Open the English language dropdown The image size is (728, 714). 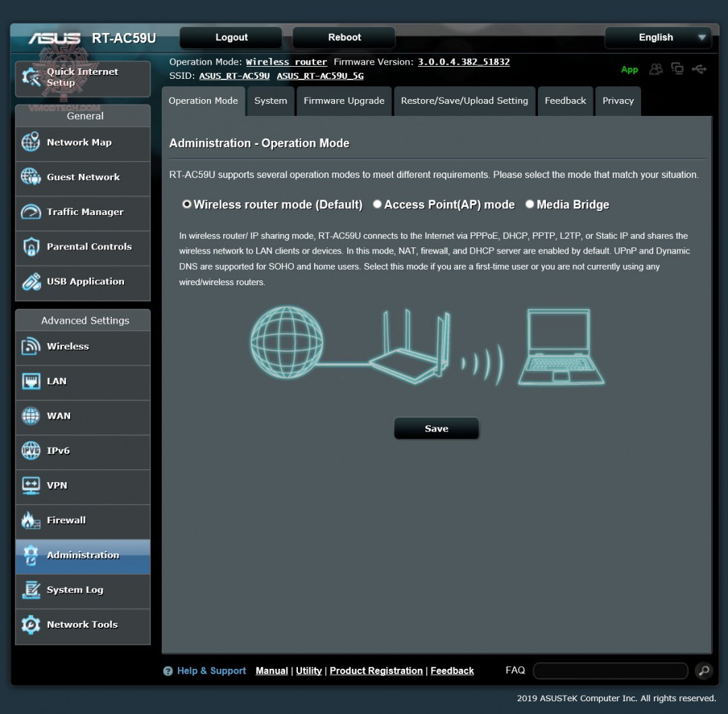point(659,38)
